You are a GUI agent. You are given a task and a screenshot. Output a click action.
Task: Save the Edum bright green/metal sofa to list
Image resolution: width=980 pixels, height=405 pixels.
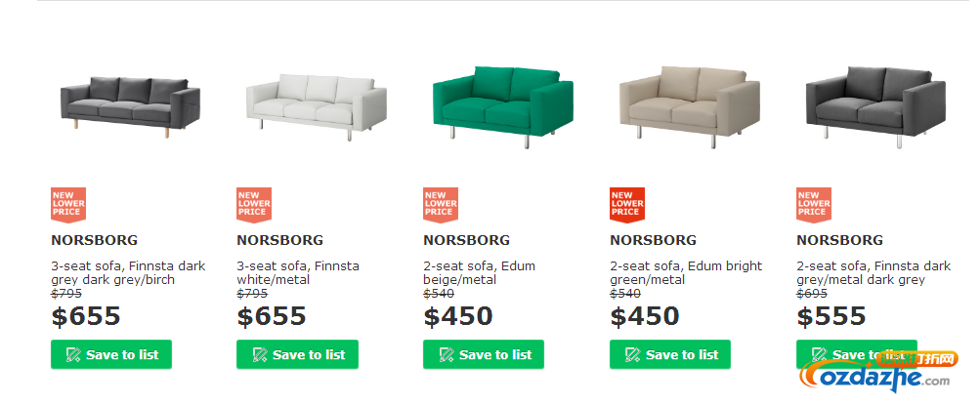[x=670, y=354]
